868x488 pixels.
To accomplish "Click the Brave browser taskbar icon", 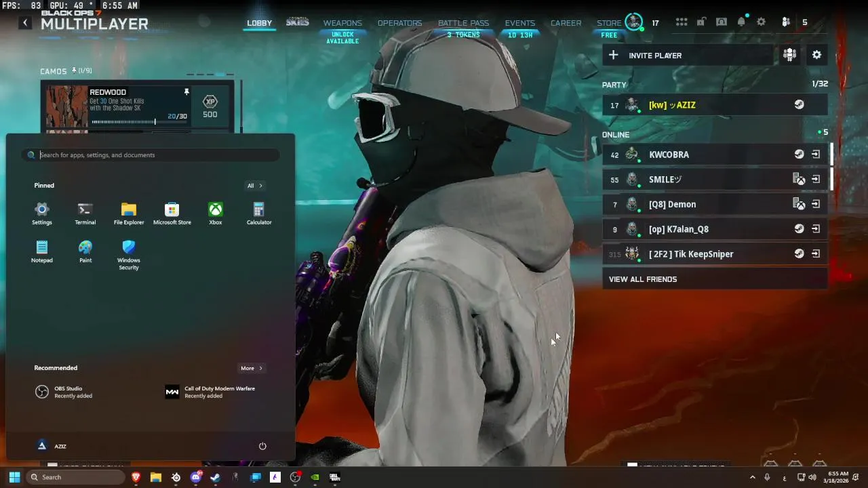I will [x=136, y=477].
